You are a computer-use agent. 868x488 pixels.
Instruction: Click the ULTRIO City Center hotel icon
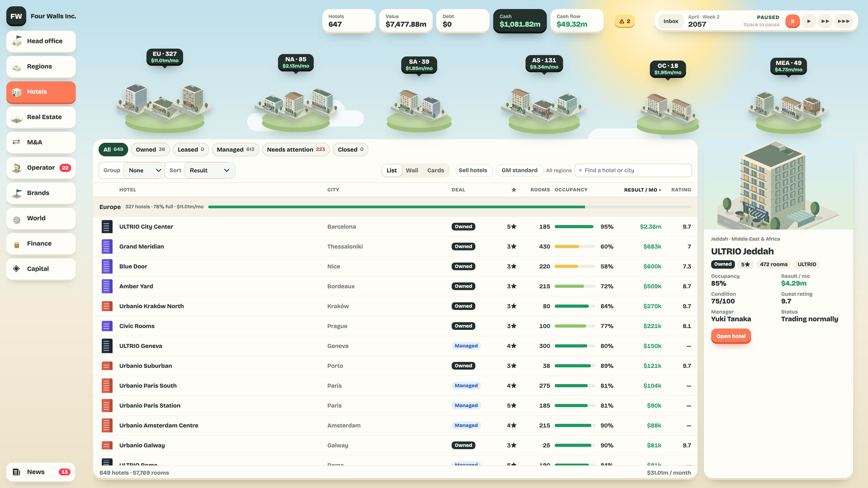[x=107, y=227]
